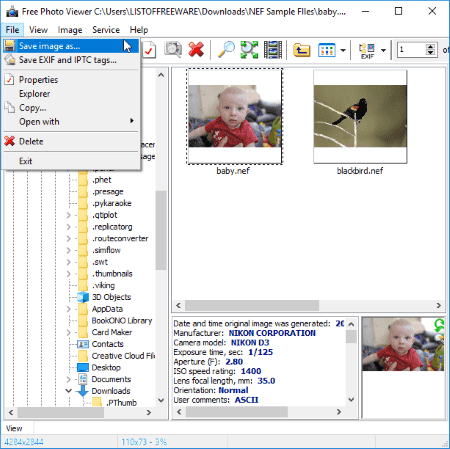Viewport: 450px width, 449px height.
Task: Click thumbnail pane scroll right arrow
Action: pos(439,305)
